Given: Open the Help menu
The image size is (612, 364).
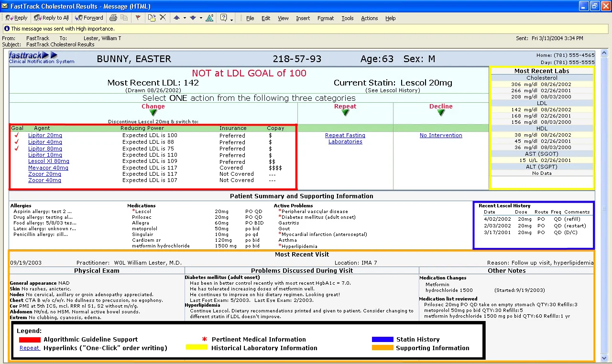Looking at the screenshot, I should pyautogui.click(x=391, y=18).
